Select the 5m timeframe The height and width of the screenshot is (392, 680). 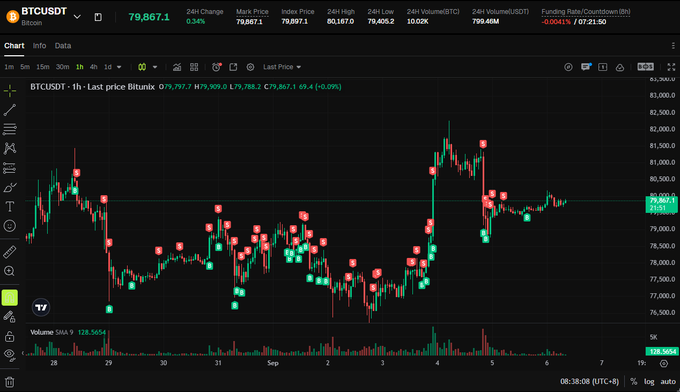[25, 67]
